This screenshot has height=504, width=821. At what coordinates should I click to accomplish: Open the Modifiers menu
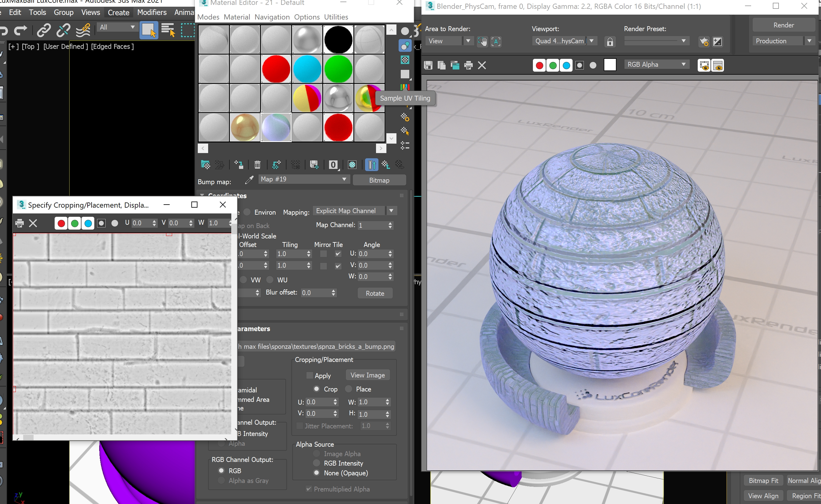tap(152, 12)
